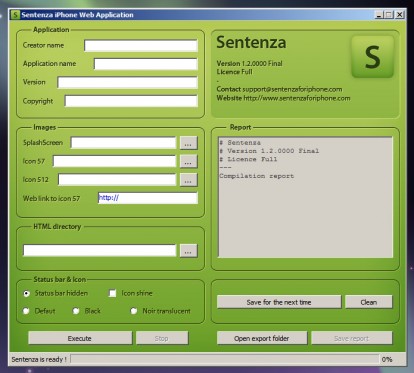Image resolution: width=414 pixels, height=373 pixels.
Task: Focus the SplashScreen path field
Action: (123, 143)
